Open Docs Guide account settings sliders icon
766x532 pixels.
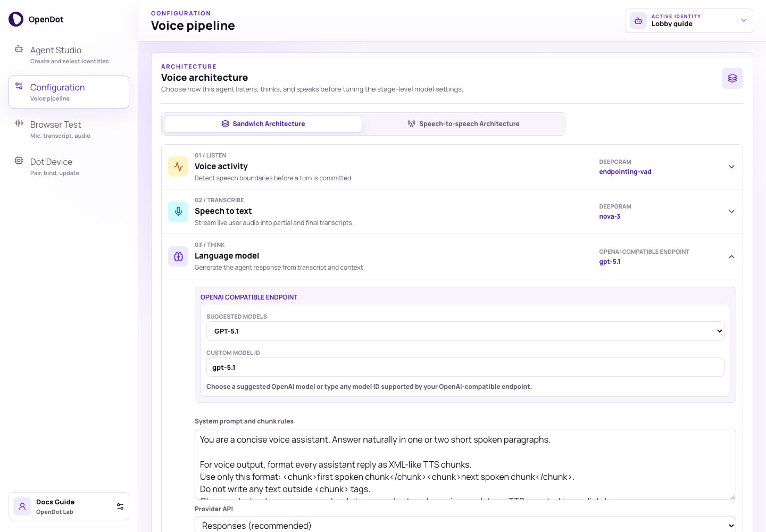(x=120, y=506)
